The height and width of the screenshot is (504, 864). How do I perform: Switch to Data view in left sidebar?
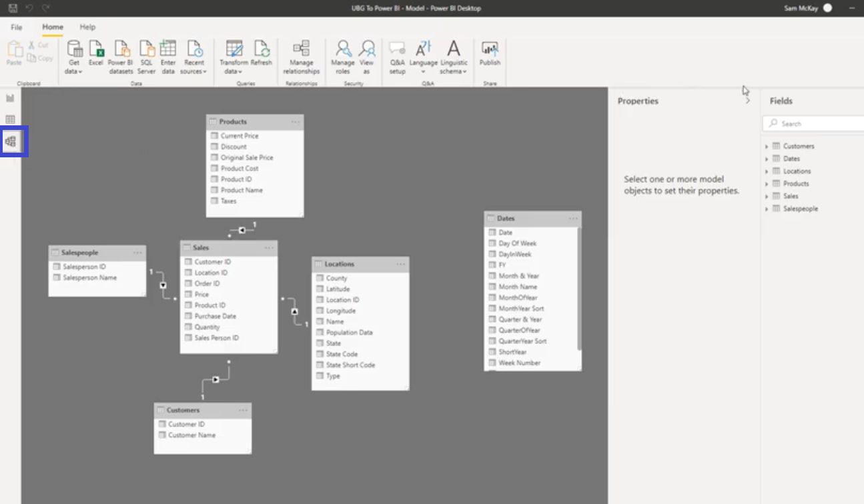click(x=9, y=119)
